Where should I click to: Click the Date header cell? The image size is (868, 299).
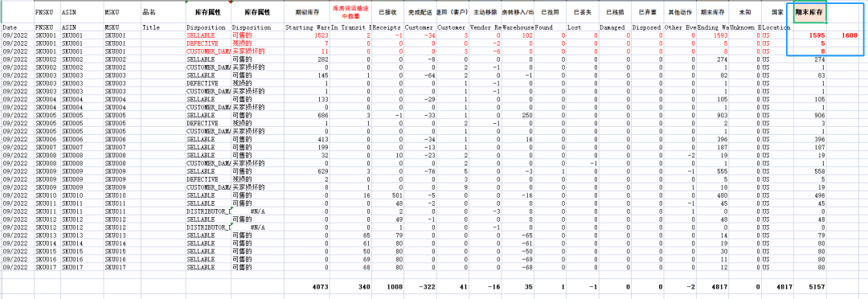(x=17, y=27)
